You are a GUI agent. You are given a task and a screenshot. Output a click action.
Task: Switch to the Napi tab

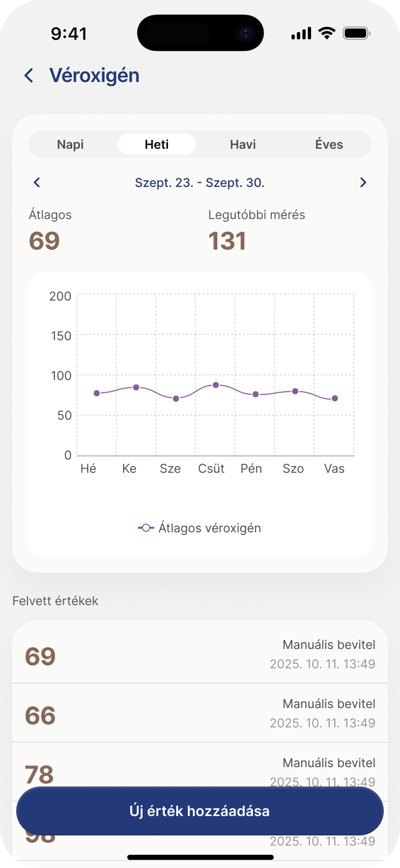click(70, 145)
